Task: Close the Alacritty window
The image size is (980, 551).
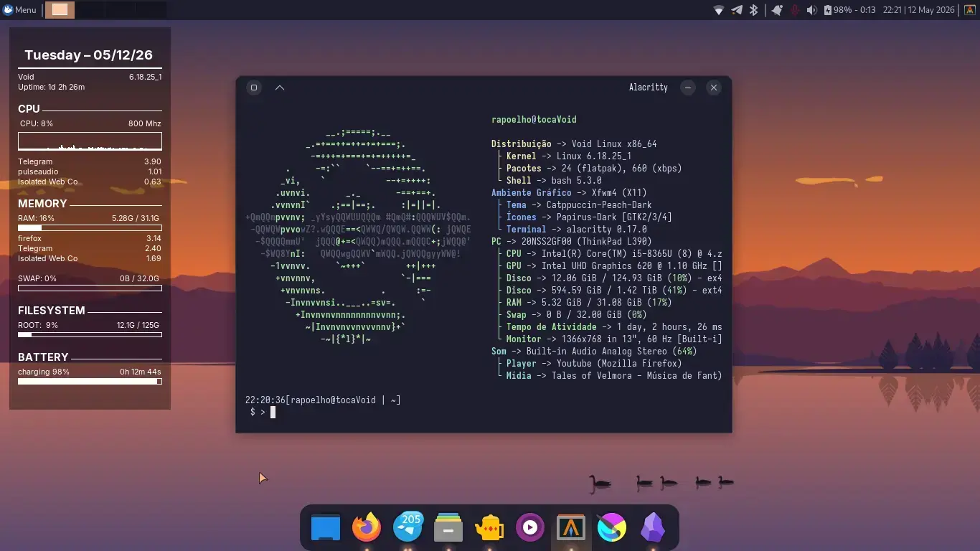Action: [713, 88]
